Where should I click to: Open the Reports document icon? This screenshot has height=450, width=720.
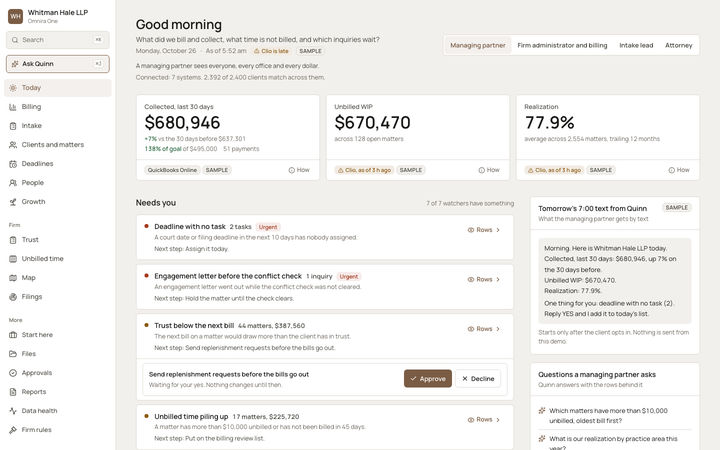(13, 392)
